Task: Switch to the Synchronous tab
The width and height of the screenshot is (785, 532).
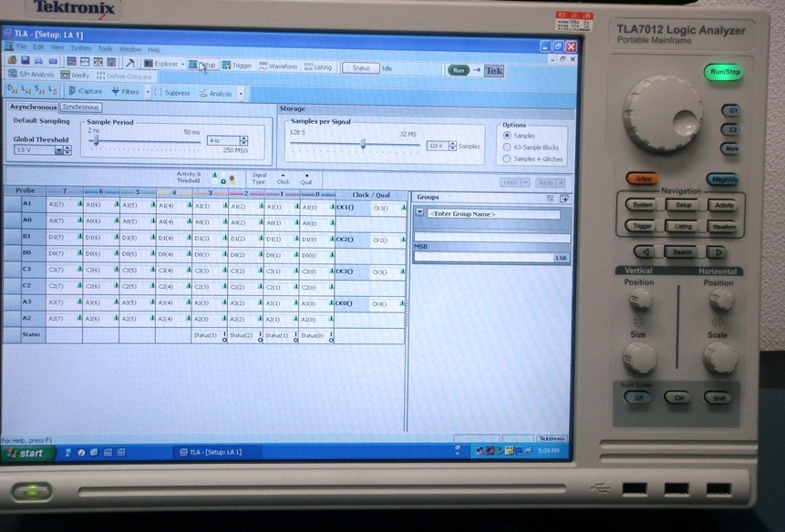Action: click(x=80, y=107)
